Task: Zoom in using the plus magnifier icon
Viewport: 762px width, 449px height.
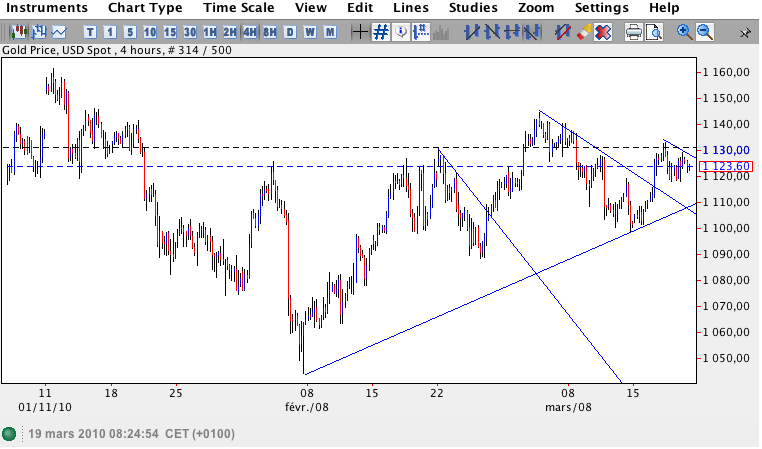Action: coord(685,32)
